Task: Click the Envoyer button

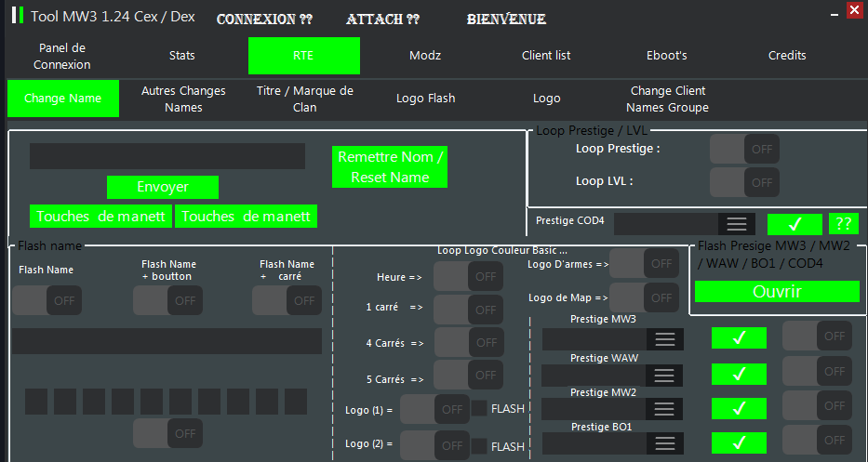Action: click(x=163, y=187)
